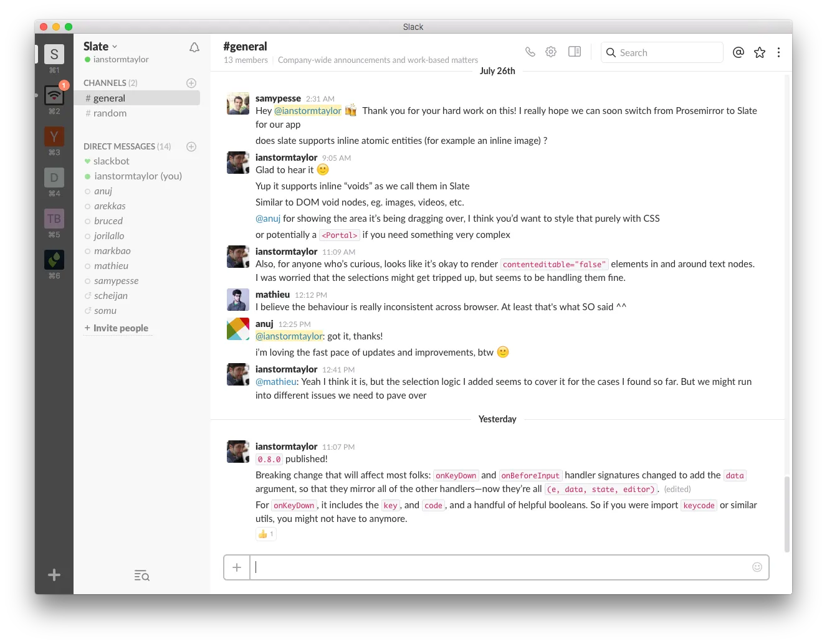Image resolution: width=827 pixels, height=644 pixels.
Task: Open the random channel
Action: [x=136, y=113]
